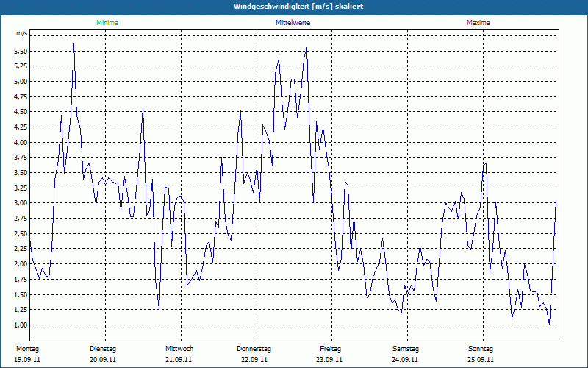Click the Samstag day label
The width and height of the screenshot is (588, 368).
click(x=406, y=349)
